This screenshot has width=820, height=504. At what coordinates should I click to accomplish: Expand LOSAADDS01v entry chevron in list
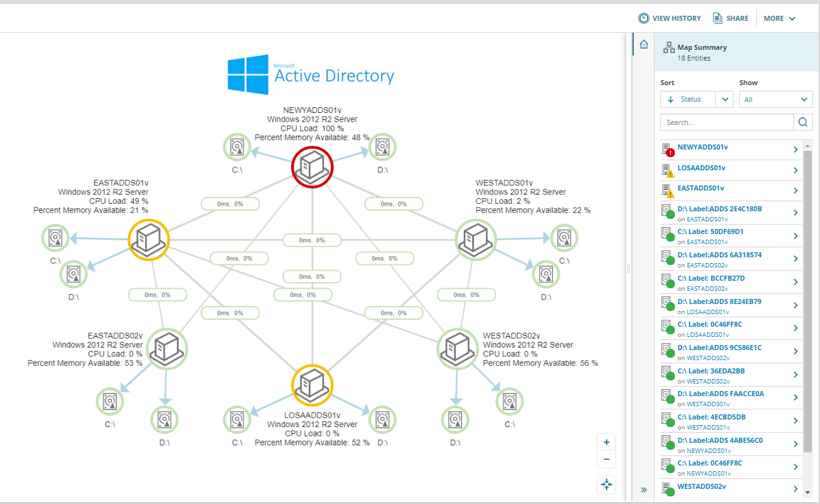pos(795,170)
